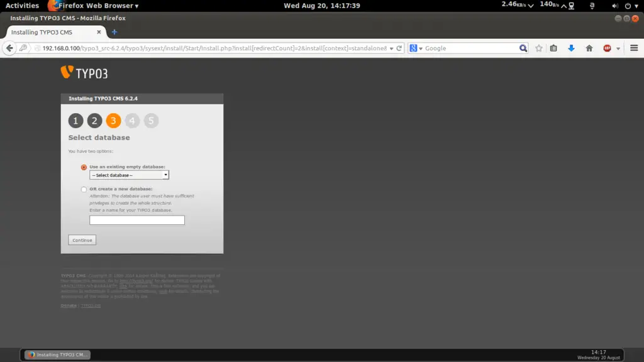Select "OR create a new database" radio
The image size is (644, 362).
point(84,189)
